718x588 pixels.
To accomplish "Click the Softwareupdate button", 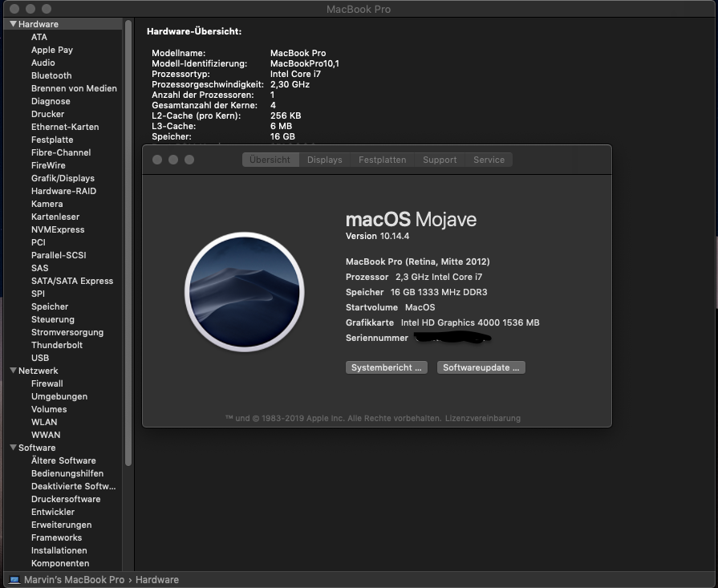I will pyautogui.click(x=481, y=367).
